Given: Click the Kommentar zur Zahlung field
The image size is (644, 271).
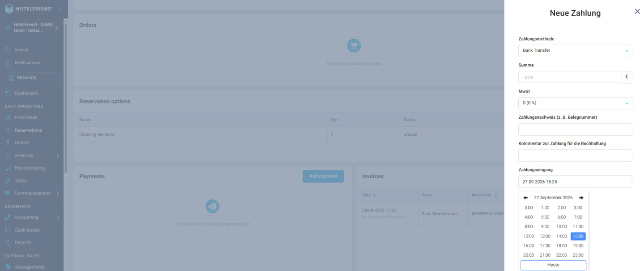Looking at the screenshot, I should coord(575,155).
